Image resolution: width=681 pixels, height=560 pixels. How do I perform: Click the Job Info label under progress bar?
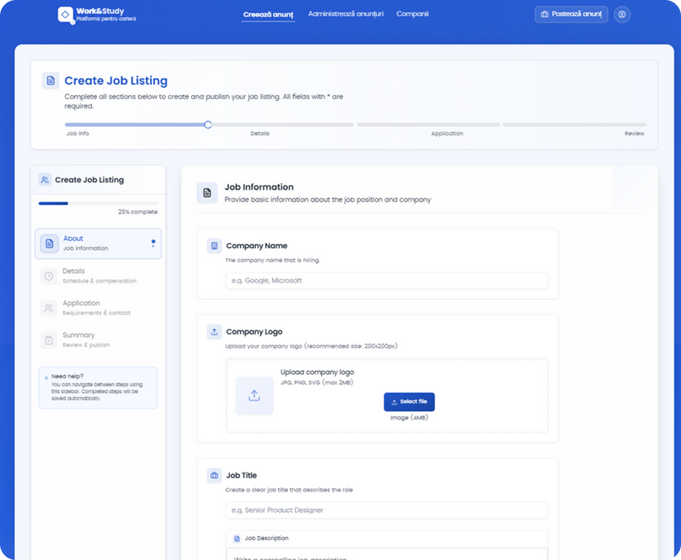(x=78, y=133)
